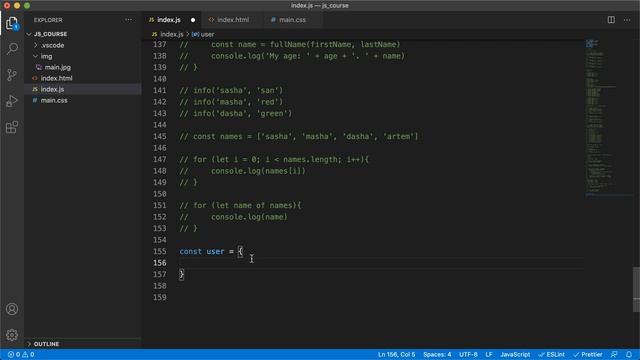The width and height of the screenshot is (640, 360).
Task: Click the ESLint status item
Action: click(551, 354)
